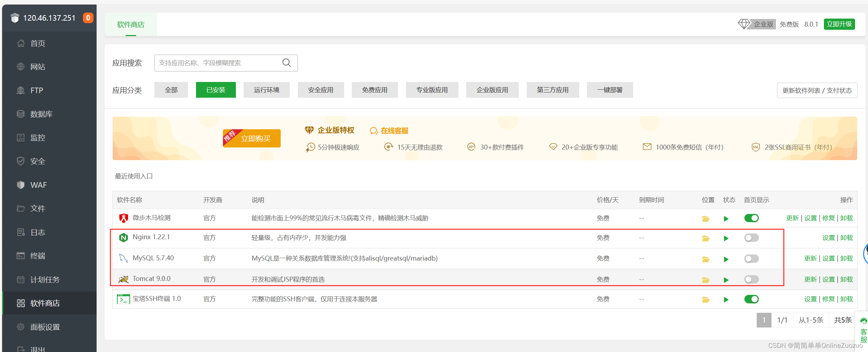
Task: Filter by 安全应用 category
Action: (321, 90)
